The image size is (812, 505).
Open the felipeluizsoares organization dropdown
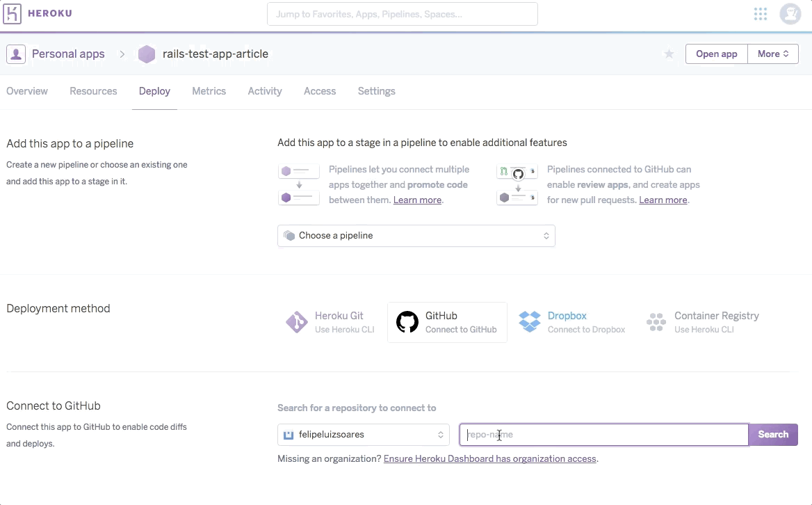(364, 435)
